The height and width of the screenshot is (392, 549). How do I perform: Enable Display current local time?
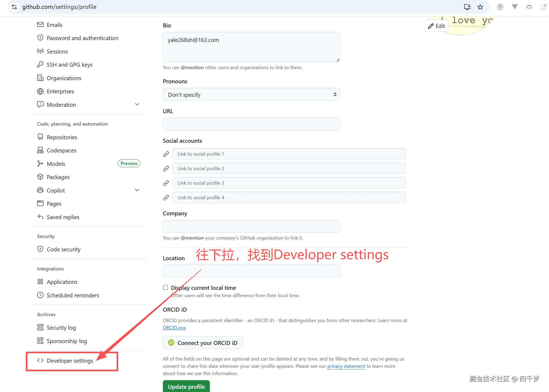(x=165, y=287)
